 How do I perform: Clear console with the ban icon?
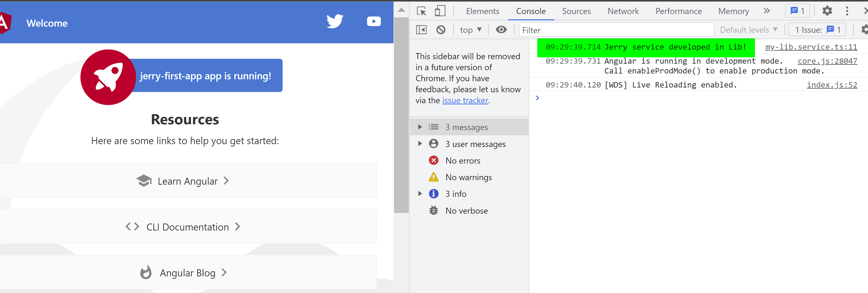pos(441,30)
